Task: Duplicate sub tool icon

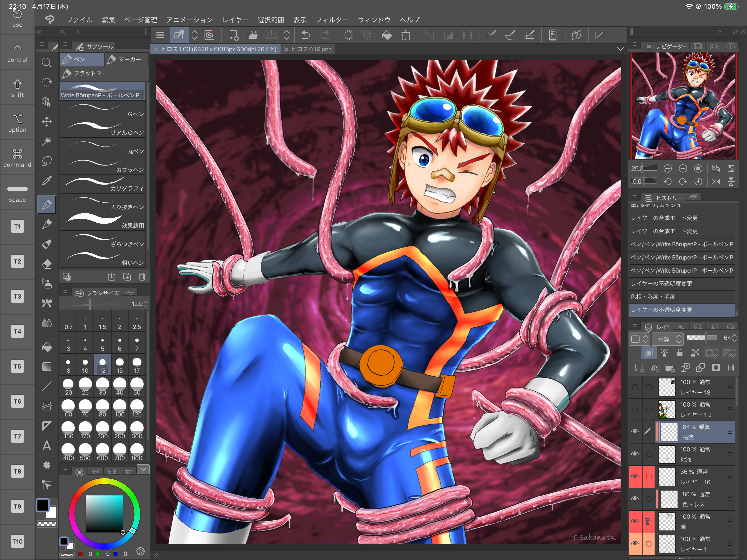Action: [127, 277]
